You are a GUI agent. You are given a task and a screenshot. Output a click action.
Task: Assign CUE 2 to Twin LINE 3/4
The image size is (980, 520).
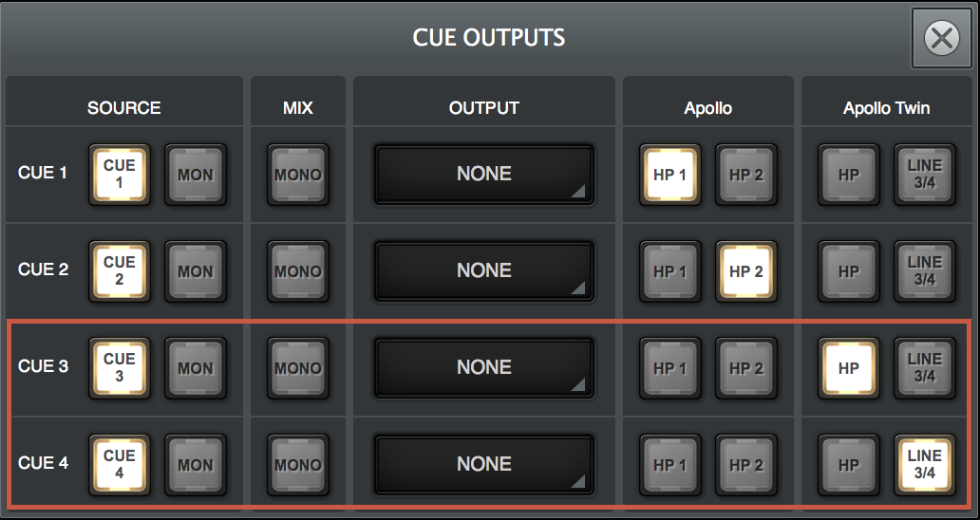[925, 271]
